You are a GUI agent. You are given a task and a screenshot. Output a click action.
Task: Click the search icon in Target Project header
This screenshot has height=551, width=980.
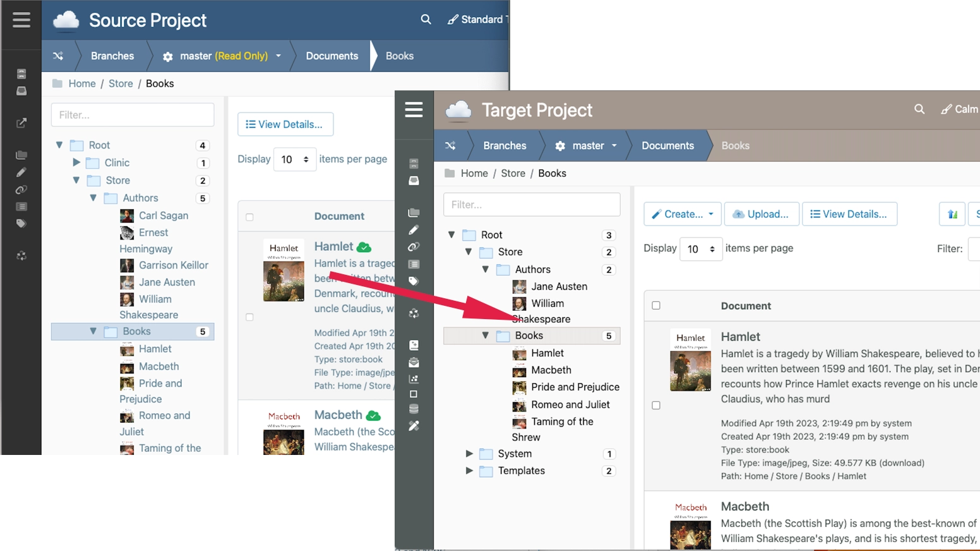[x=919, y=109]
